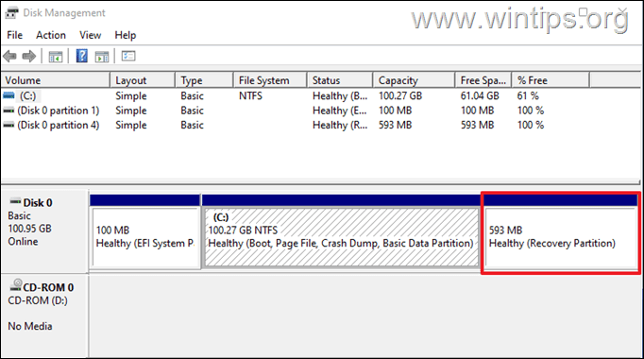Image resolution: width=644 pixels, height=359 pixels.
Task: Open the Help question-mark toolbar icon
Action: pos(82,56)
